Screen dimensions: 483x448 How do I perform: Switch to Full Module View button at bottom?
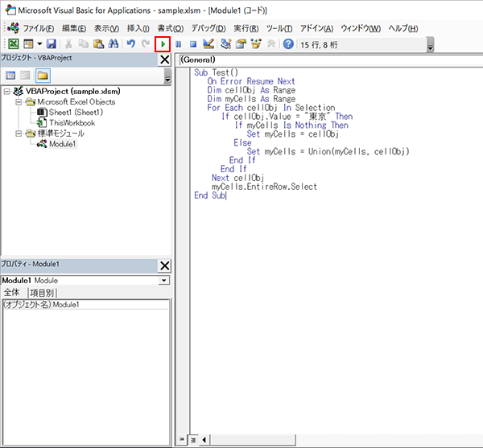pos(193,440)
